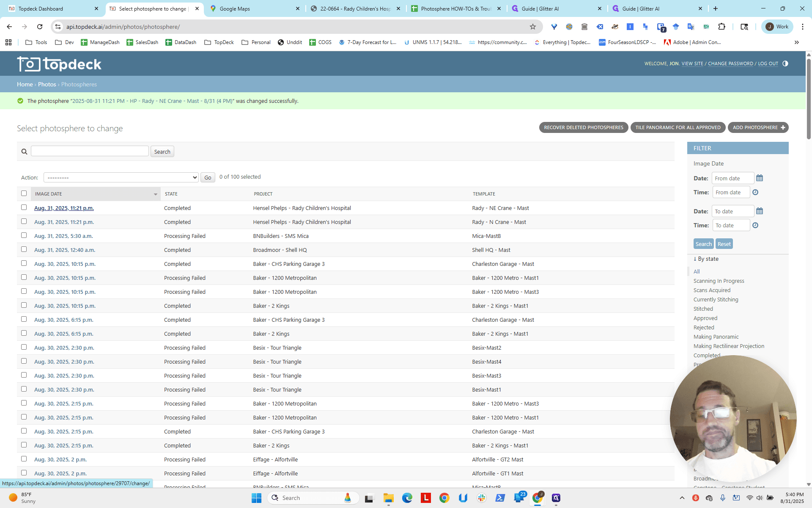
Task: Reload the page with the refresh icon
Action: point(40,27)
